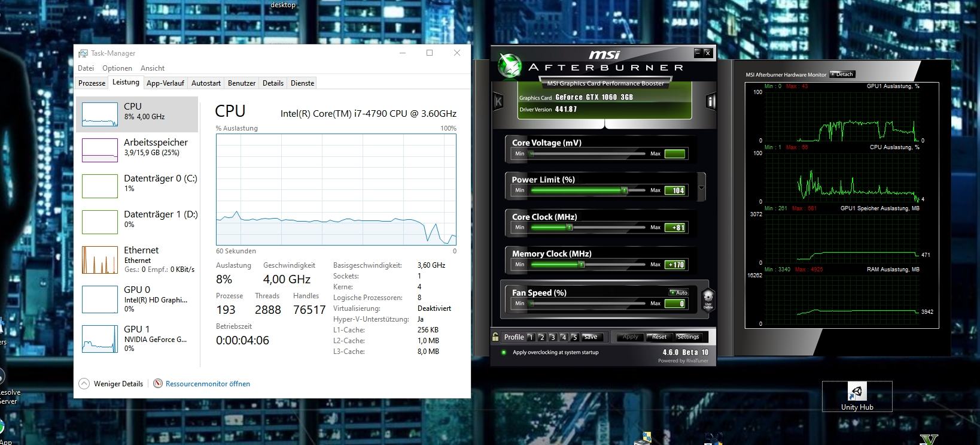Select Datenträger 1 (D:) entry
Screen dimensions: 980x445
click(138, 222)
